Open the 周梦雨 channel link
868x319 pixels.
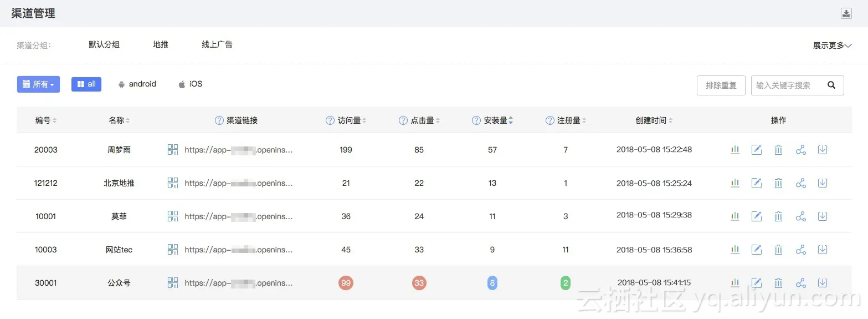pyautogui.click(x=238, y=150)
